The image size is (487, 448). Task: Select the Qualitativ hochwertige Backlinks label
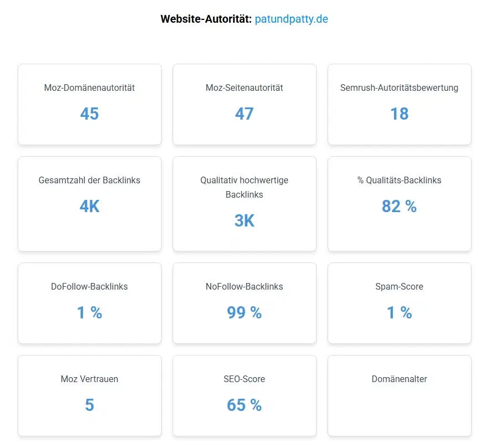244,187
